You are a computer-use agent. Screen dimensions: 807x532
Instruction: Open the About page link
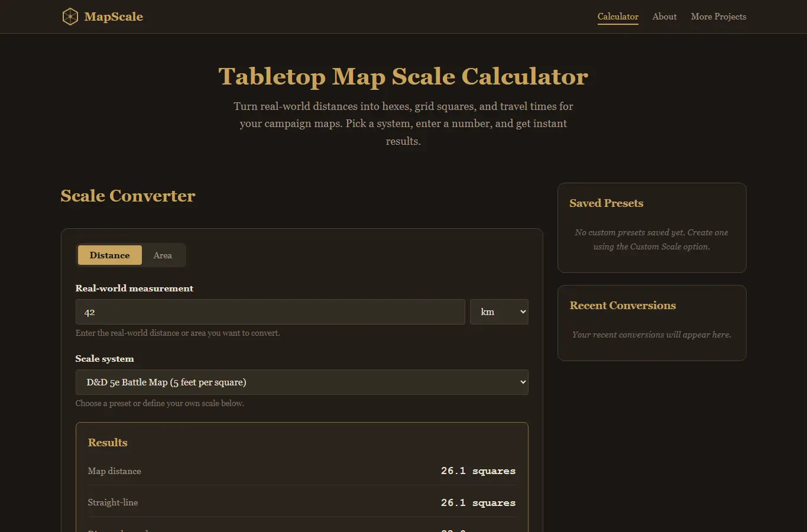tap(665, 17)
